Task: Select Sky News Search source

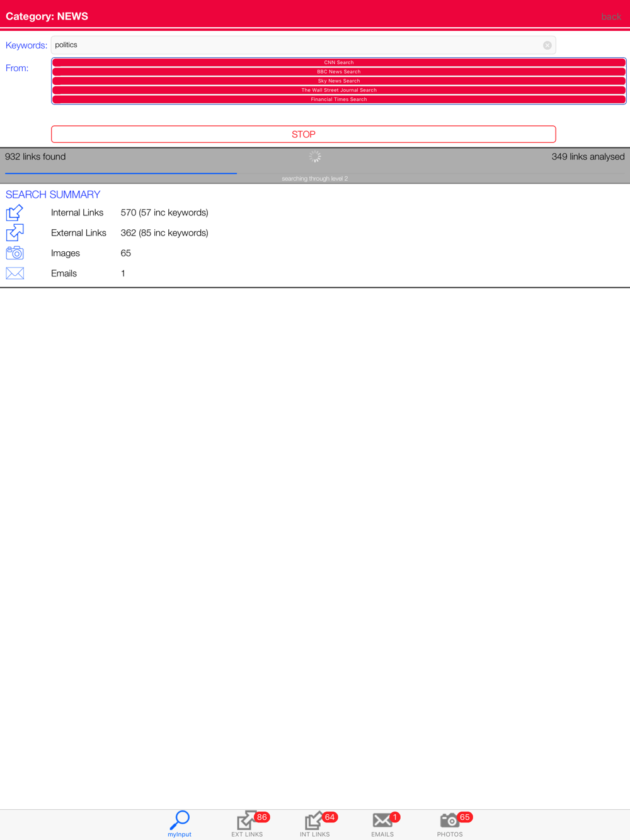Action: (339, 81)
